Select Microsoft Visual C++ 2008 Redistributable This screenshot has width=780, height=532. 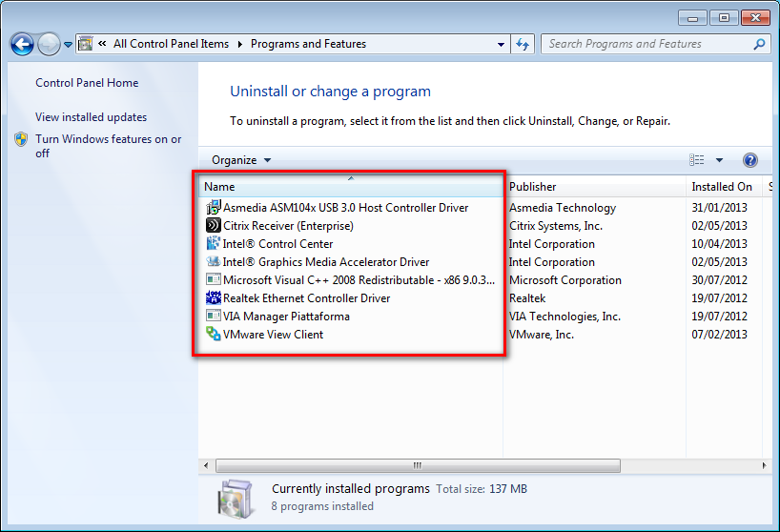(359, 280)
